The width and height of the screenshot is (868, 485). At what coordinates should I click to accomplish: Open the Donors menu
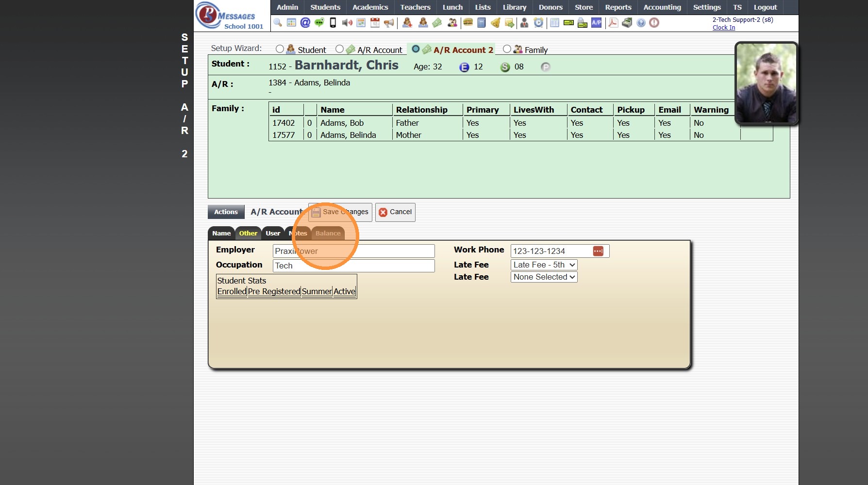(x=551, y=7)
